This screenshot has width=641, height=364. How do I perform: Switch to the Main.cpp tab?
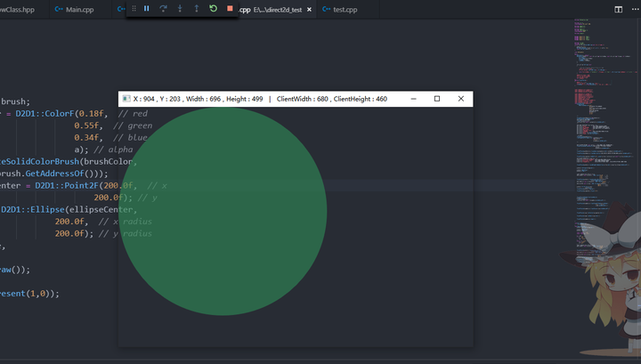pos(80,9)
